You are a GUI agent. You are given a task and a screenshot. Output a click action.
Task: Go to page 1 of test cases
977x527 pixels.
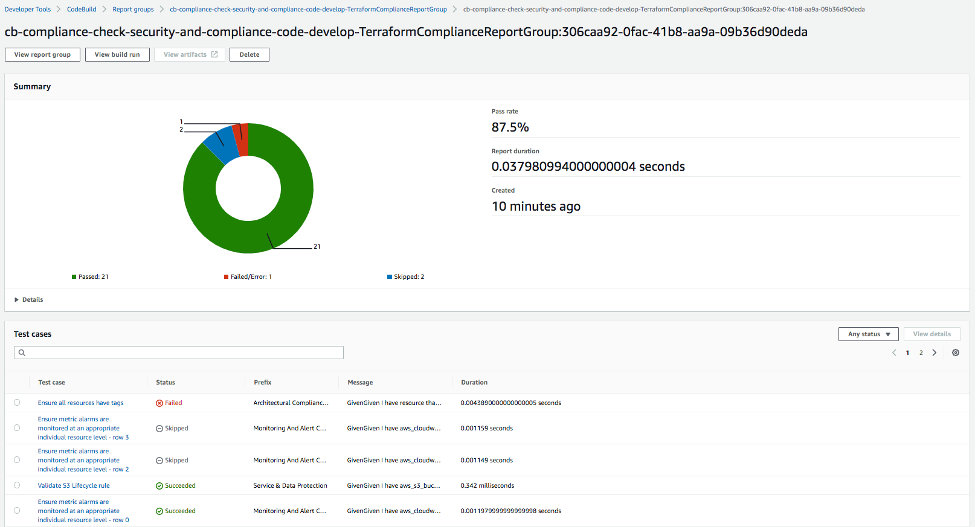point(907,353)
